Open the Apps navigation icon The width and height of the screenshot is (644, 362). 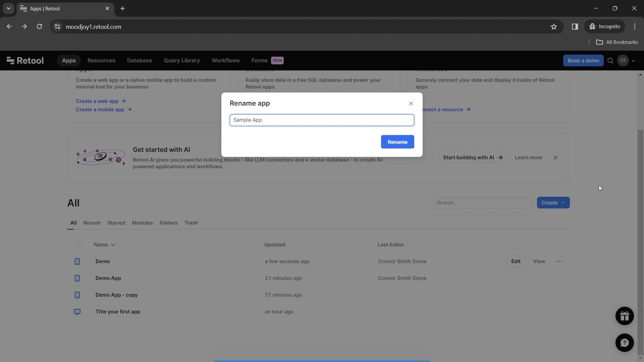pos(68,60)
